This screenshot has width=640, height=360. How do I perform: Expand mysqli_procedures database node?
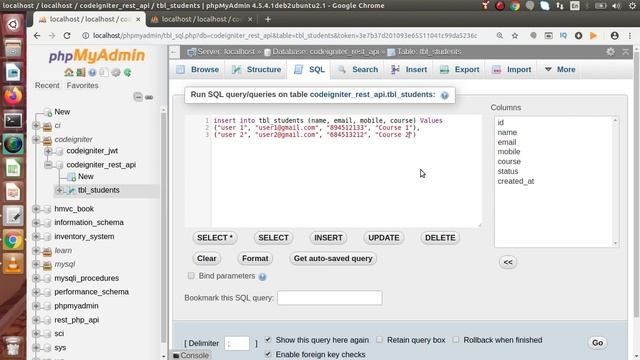[36, 278]
